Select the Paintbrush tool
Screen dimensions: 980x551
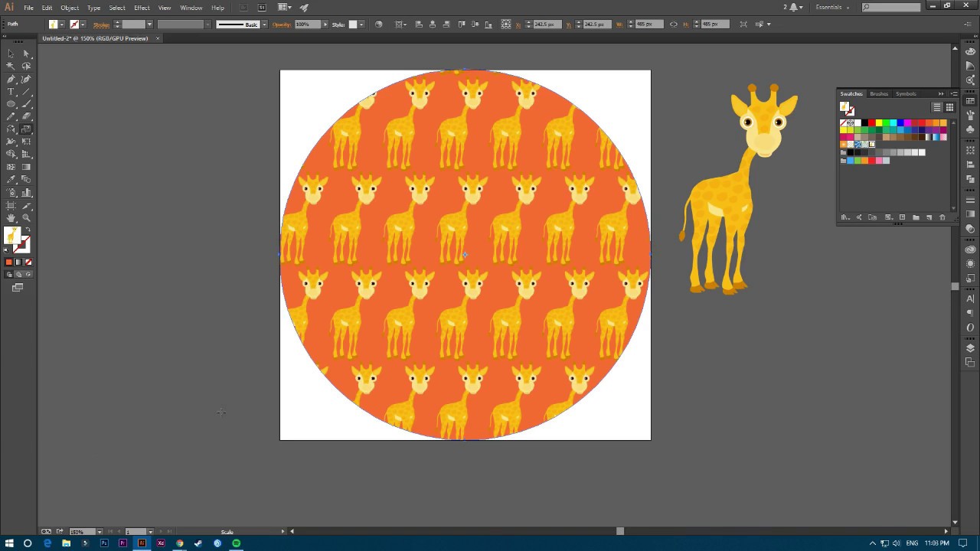click(x=26, y=104)
